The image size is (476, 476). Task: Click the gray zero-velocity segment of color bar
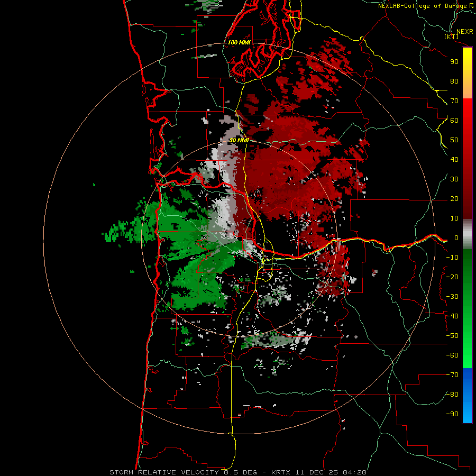467,234
